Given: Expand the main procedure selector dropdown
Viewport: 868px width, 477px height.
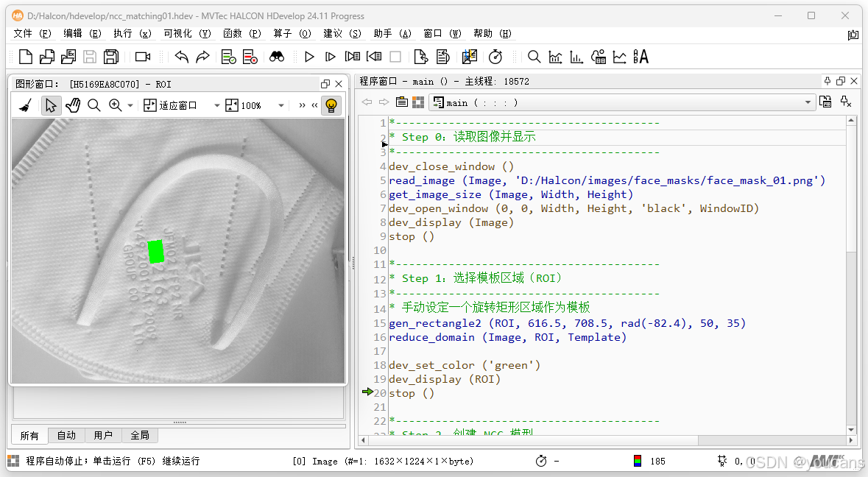Looking at the screenshot, I should [x=808, y=102].
